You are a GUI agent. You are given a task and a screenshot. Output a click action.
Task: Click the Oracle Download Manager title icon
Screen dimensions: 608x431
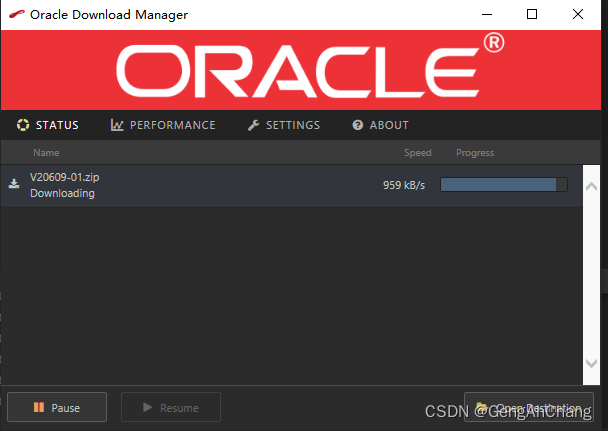tap(17, 14)
